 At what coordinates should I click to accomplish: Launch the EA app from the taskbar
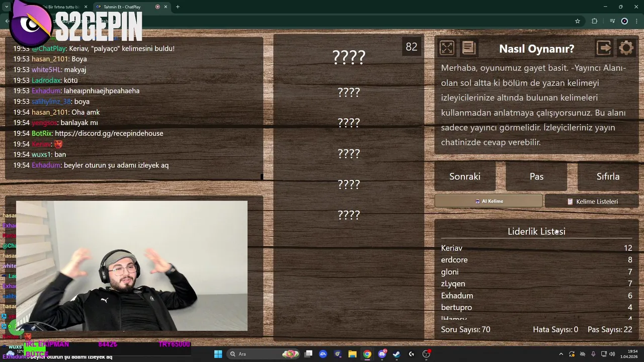click(323, 354)
